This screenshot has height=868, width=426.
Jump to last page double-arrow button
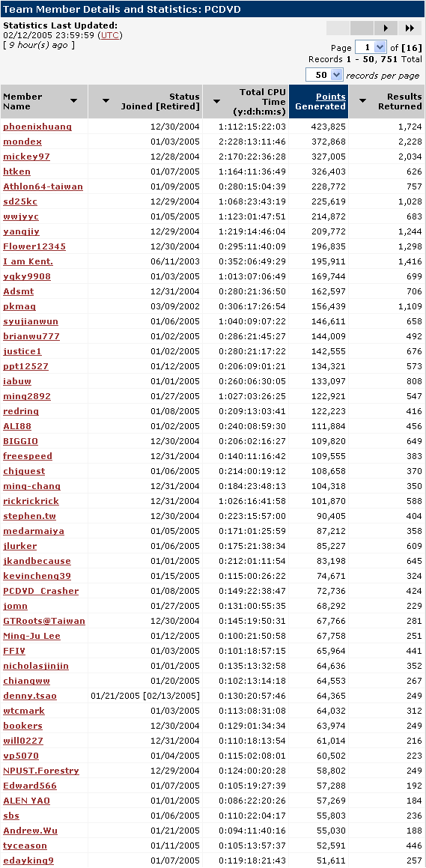pos(410,28)
